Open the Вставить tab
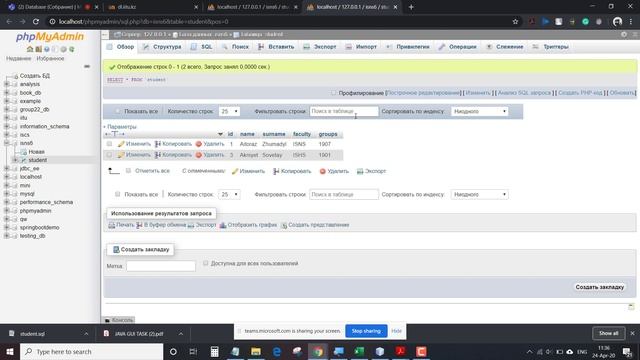The height and width of the screenshot is (360, 640). (x=276, y=47)
